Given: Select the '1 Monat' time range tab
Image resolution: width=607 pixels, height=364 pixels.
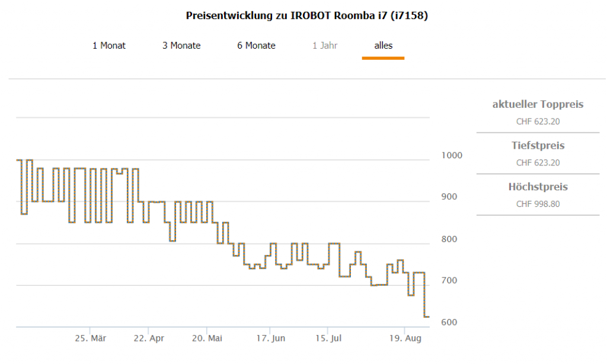Looking at the screenshot, I should 109,46.
